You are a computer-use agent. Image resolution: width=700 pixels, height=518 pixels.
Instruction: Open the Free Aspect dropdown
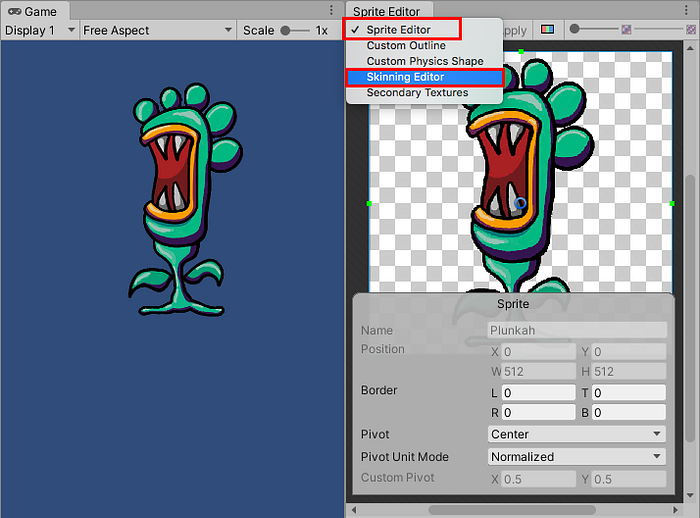pos(158,30)
